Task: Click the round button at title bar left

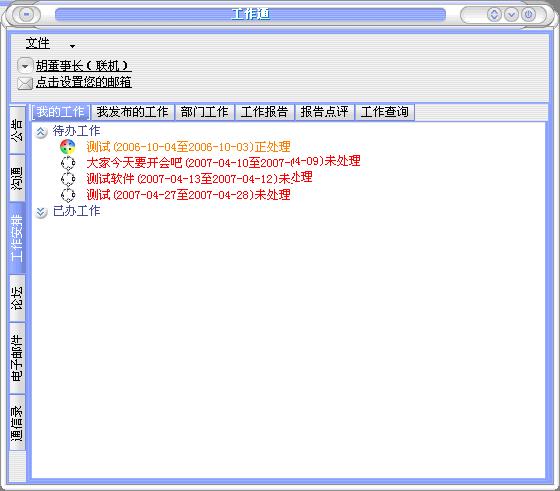Action: coord(26,15)
